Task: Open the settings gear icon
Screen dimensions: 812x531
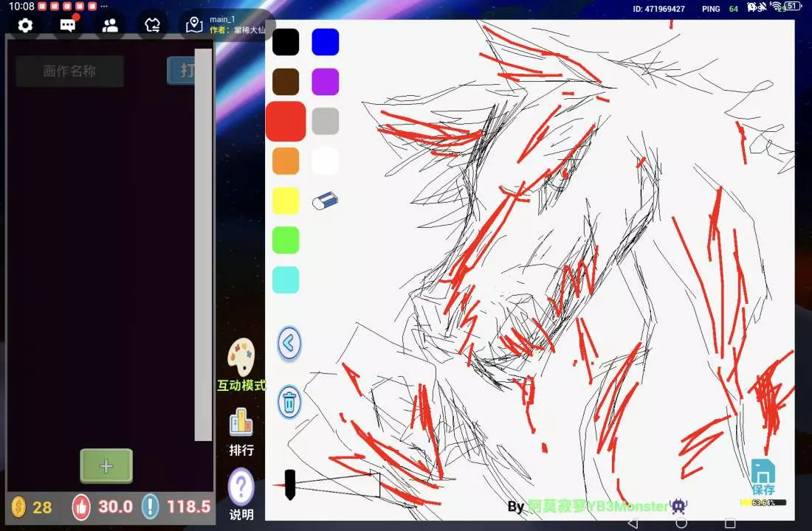Action: [25, 26]
